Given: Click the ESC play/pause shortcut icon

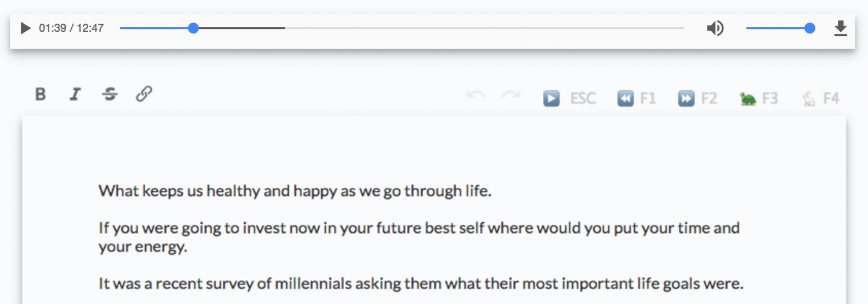Looking at the screenshot, I should [551, 99].
